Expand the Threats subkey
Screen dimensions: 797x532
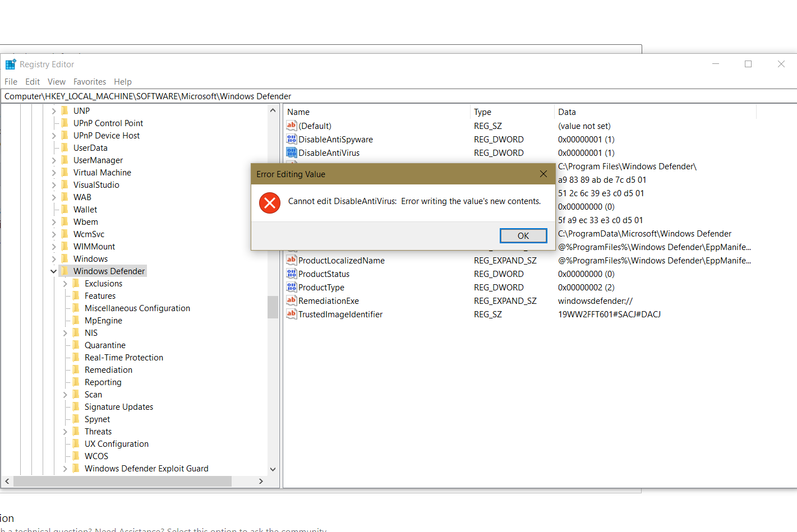pos(65,432)
